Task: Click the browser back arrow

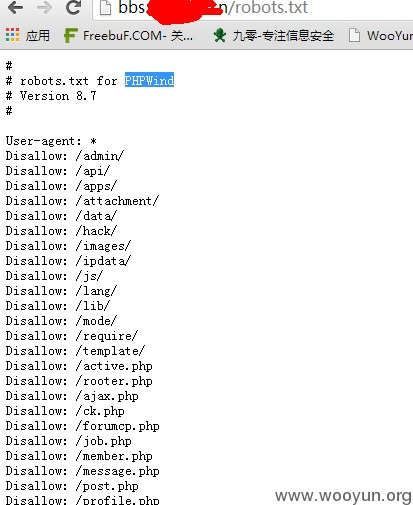Action: click(15, 7)
